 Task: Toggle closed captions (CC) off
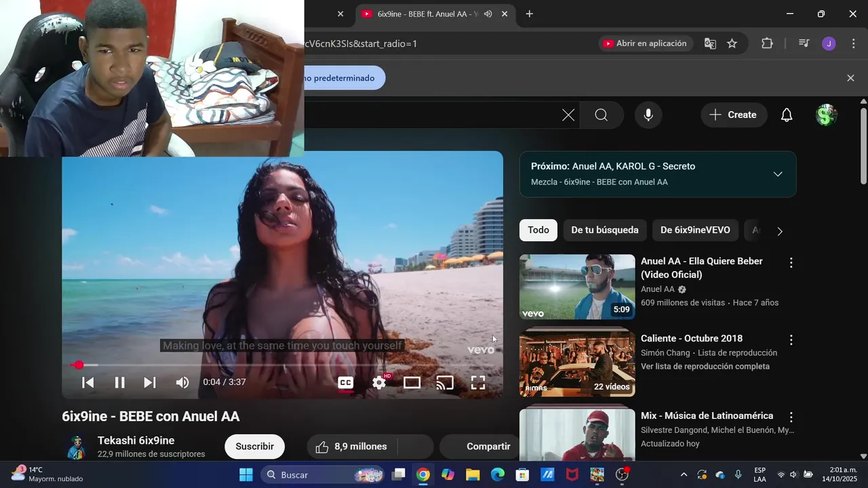coord(346,383)
